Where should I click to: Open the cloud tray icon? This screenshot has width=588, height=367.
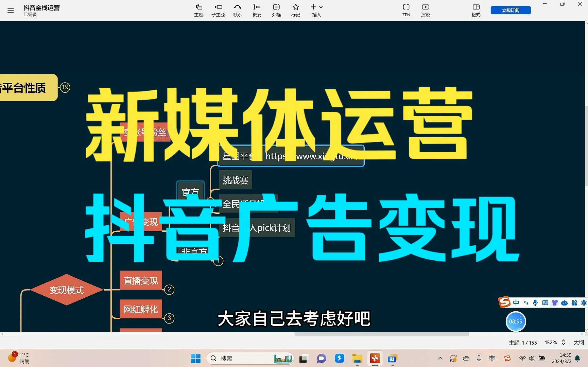point(466,358)
